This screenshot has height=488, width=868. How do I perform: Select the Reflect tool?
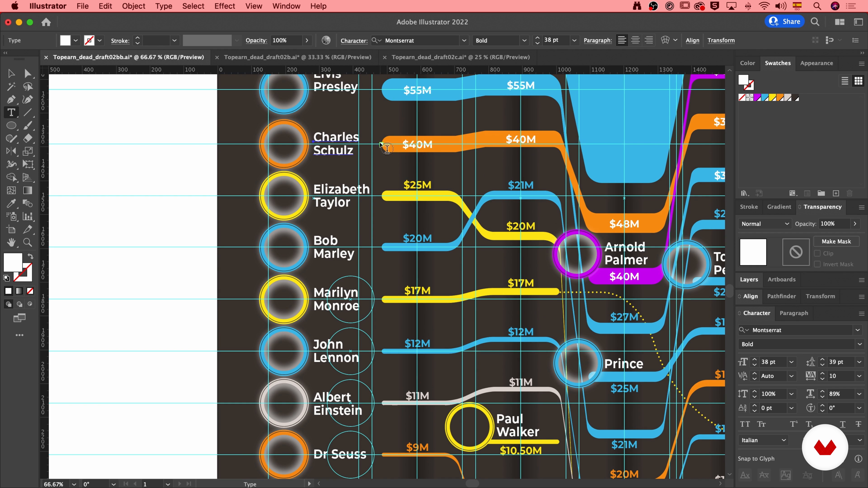click(x=11, y=151)
